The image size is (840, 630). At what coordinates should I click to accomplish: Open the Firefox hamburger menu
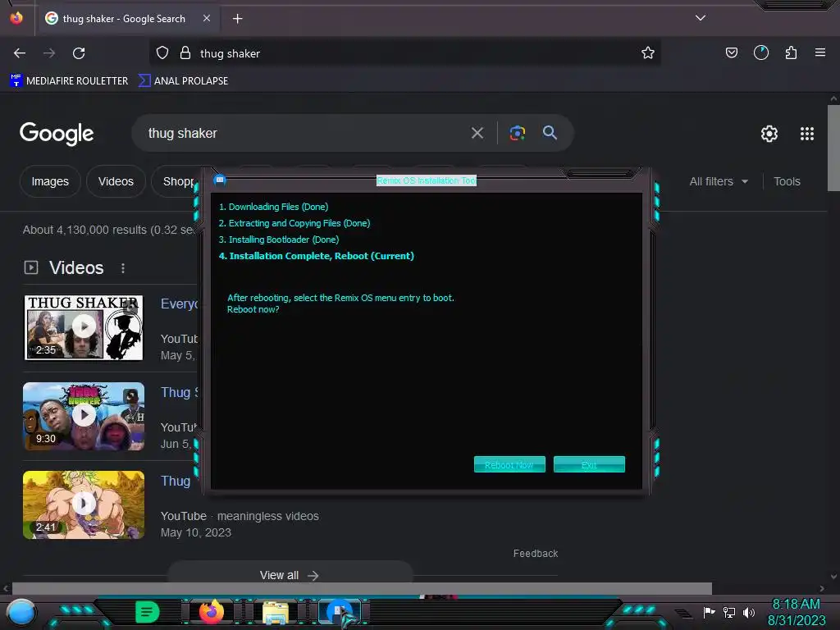pos(819,53)
